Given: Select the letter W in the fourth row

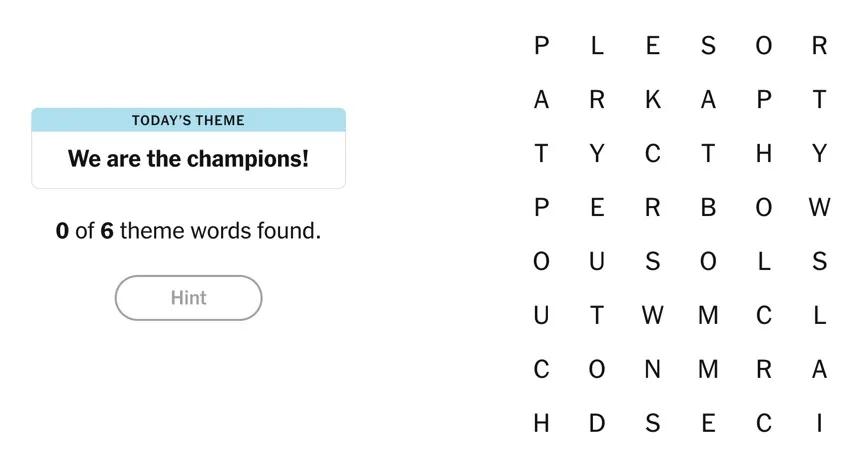Looking at the screenshot, I should (819, 208).
